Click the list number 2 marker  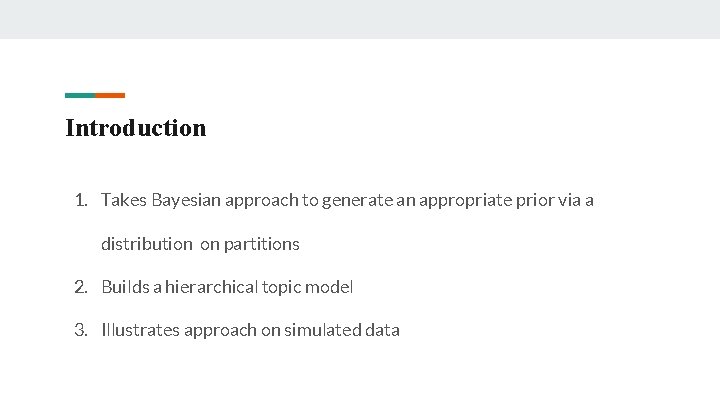point(81,287)
